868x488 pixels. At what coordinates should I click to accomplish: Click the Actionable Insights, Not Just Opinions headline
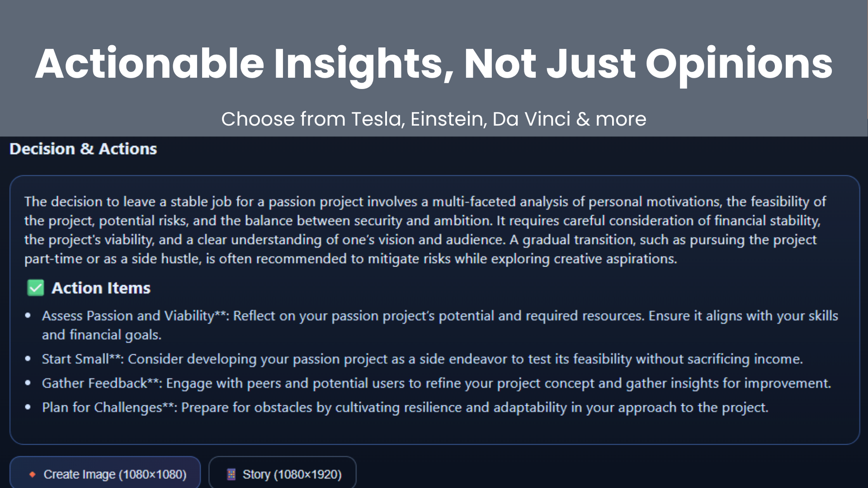[434, 64]
